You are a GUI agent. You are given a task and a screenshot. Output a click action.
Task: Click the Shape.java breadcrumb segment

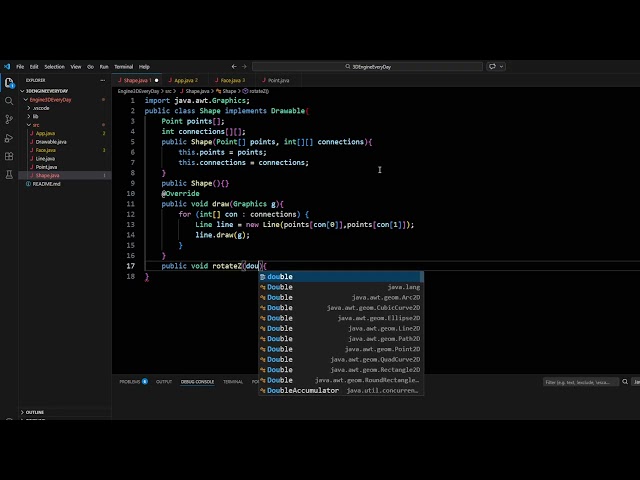point(195,91)
